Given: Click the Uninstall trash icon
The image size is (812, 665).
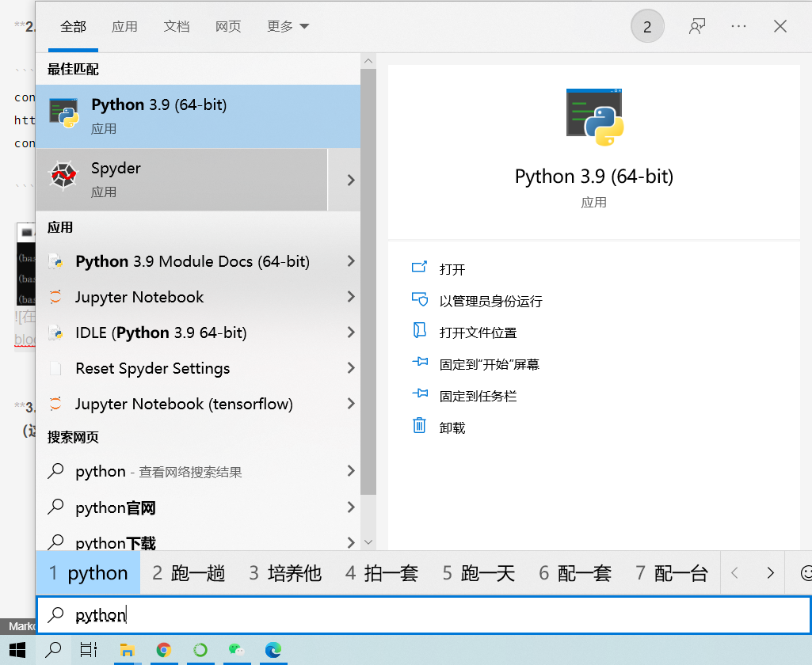Looking at the screenshot, I should (x=419, y=425).
